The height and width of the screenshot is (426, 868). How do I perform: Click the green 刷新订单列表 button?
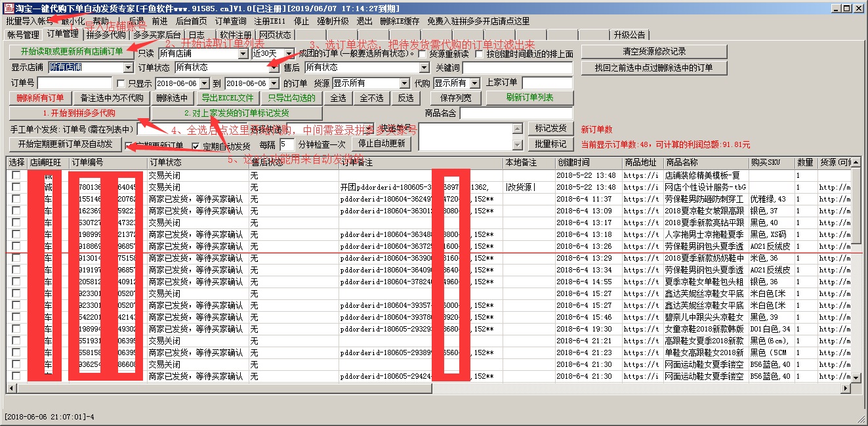529,98
